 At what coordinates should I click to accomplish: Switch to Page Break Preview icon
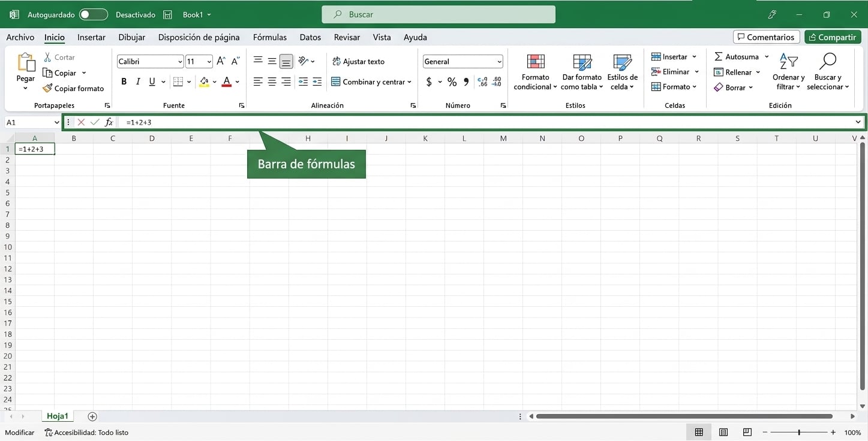(x=747, y=432)
